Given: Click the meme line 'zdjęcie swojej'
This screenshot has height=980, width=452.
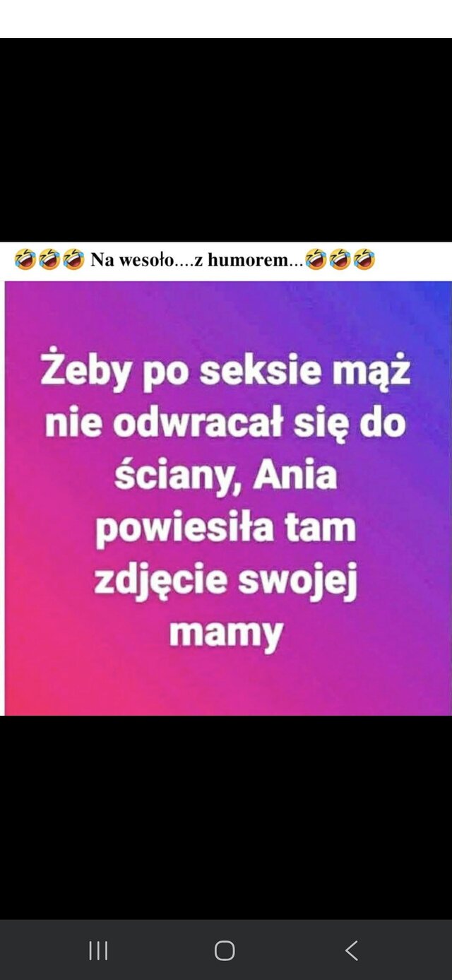Looking at the screenshot, I should 225,580.
